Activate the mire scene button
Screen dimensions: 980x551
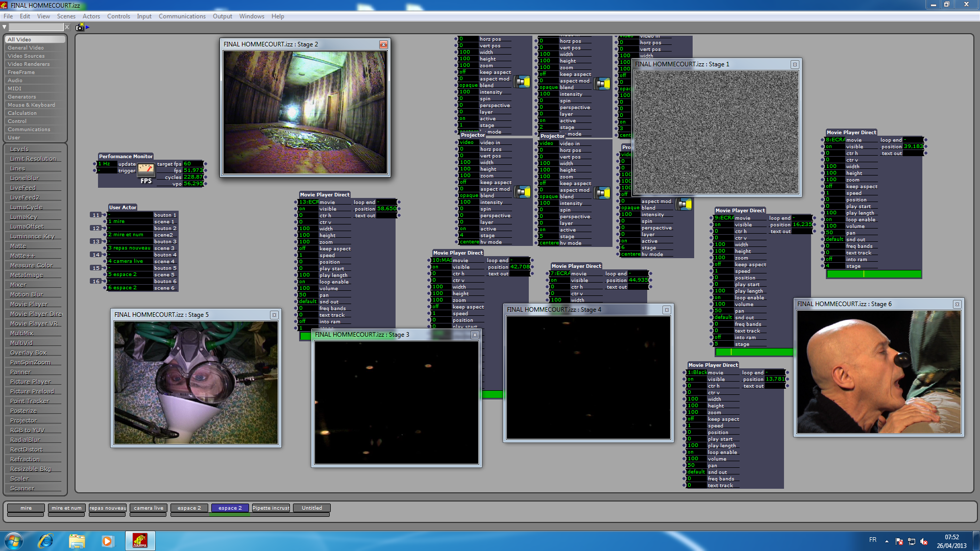pos(26,508)
